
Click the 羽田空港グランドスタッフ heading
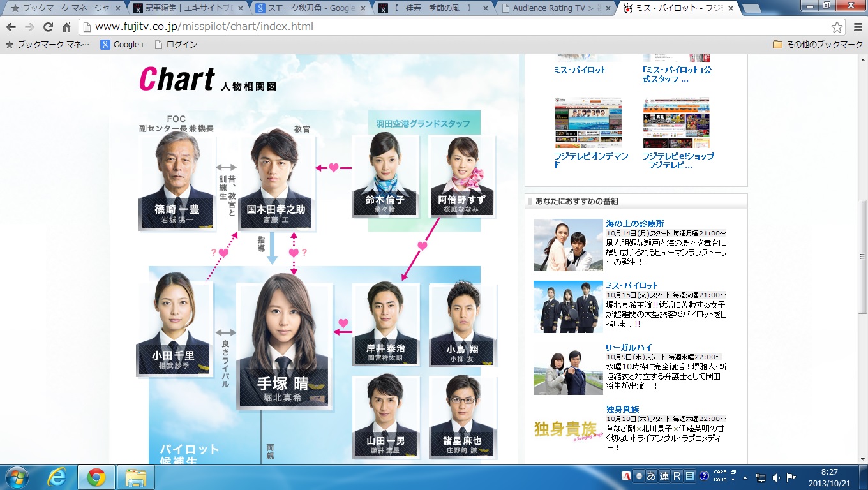click(x=423, y=123)
